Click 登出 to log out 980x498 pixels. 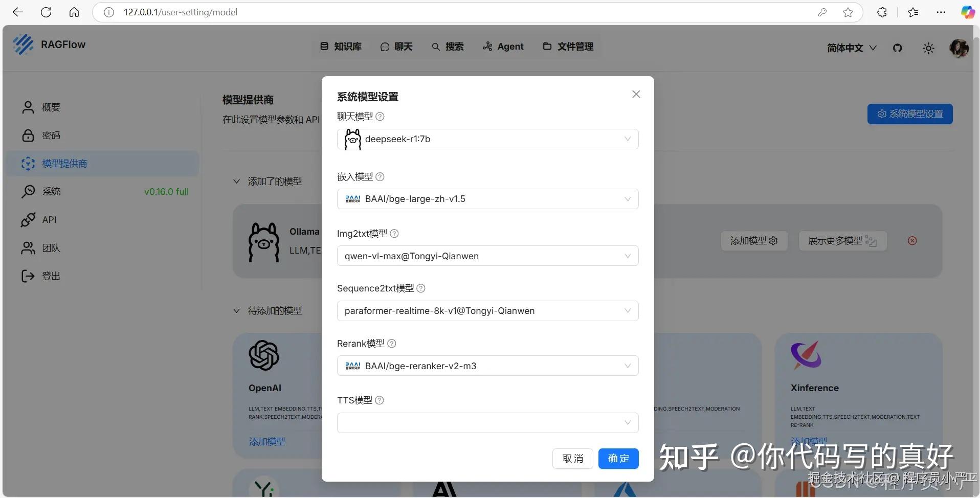point(102,276)
